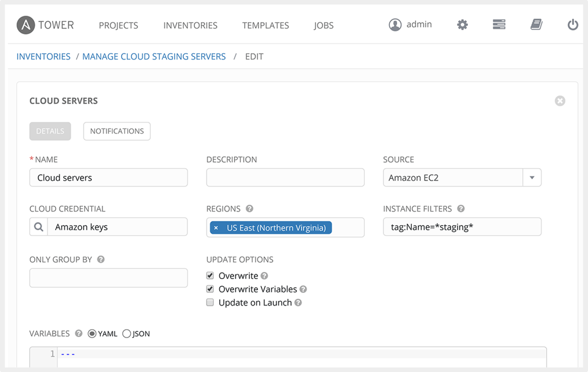Click the Instance Filters input field

(x=462, y=227)
